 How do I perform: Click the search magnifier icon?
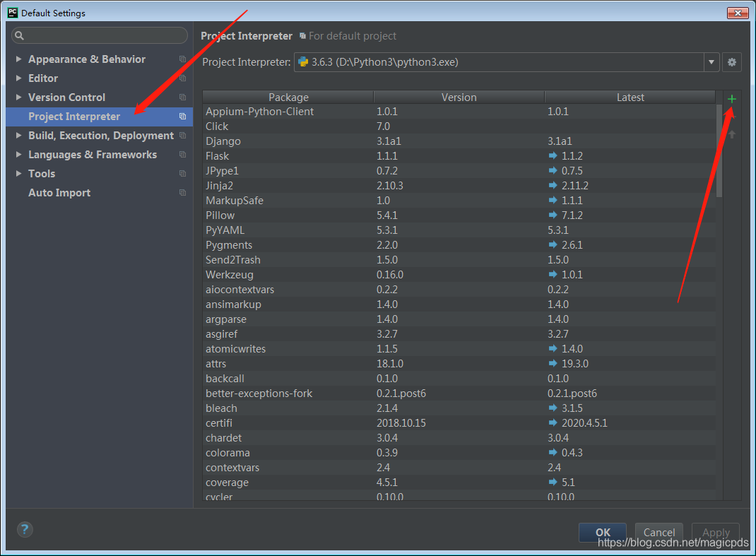tap(19, 35)
